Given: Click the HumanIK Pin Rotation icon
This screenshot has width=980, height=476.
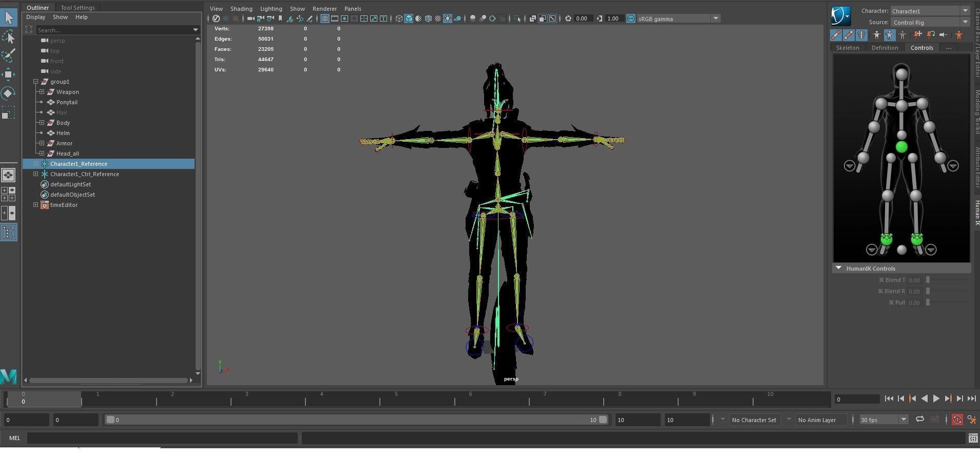Looking at the screenshot, I should (x=931, y=35).
